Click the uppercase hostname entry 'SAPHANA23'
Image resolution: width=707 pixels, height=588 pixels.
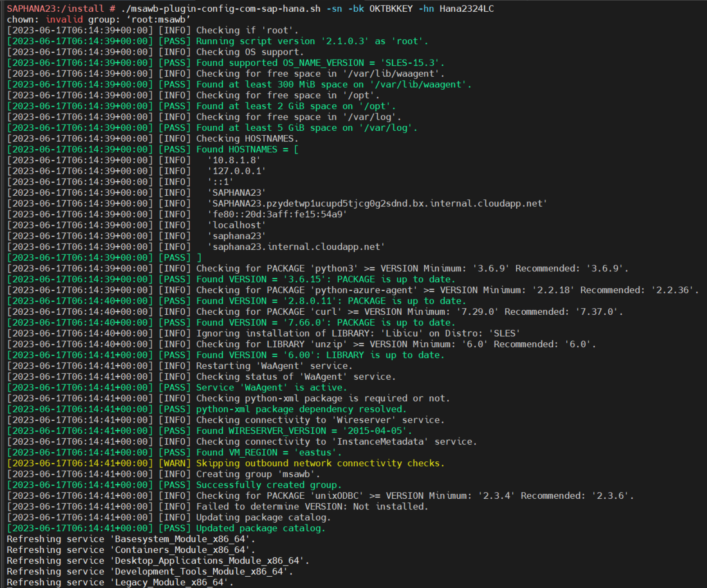[x=237, y=193]
